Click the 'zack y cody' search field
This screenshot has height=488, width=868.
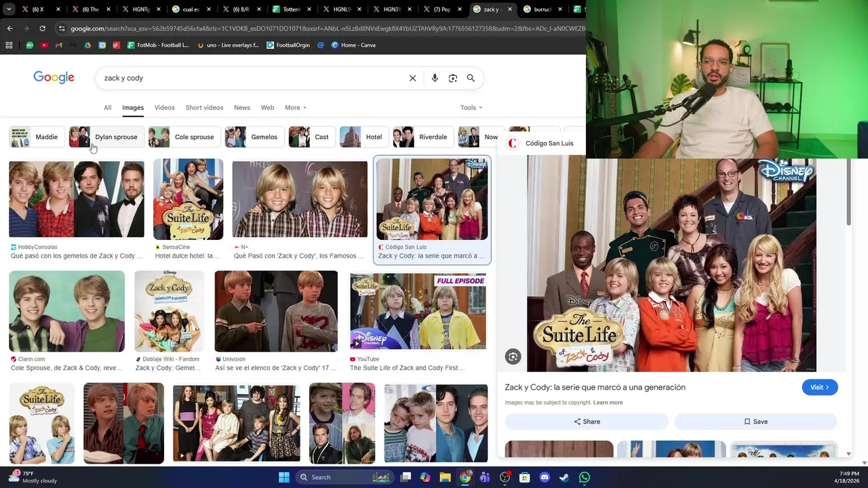pos(251,78)
